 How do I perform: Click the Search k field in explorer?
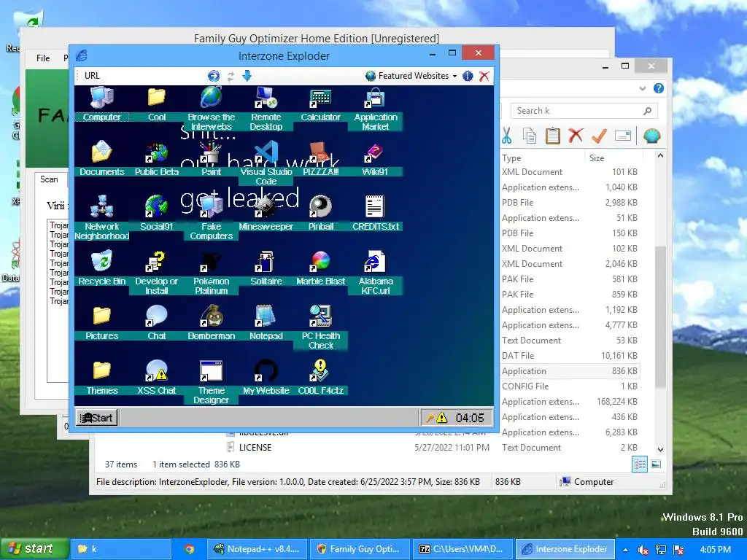coord(584,111)
